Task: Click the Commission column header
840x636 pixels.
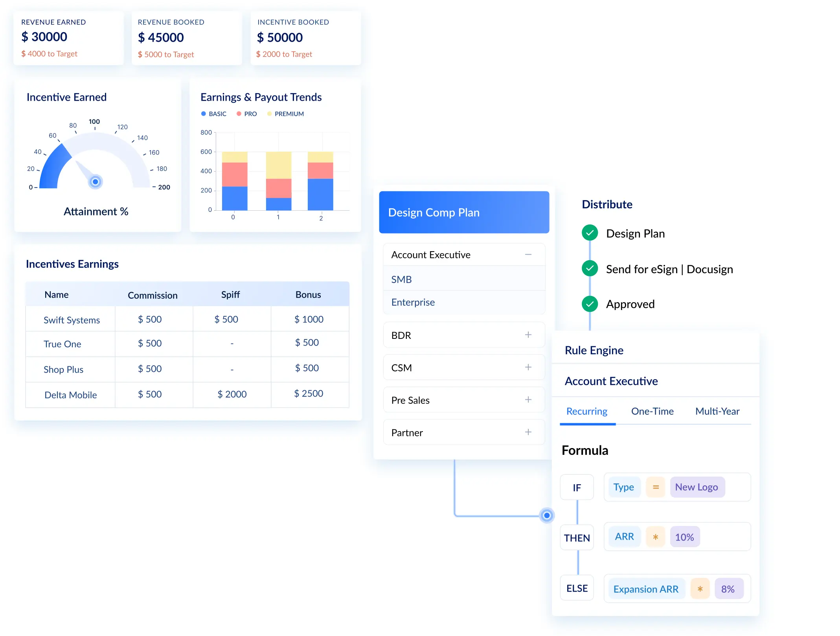Action: click(x=153, y=295)
